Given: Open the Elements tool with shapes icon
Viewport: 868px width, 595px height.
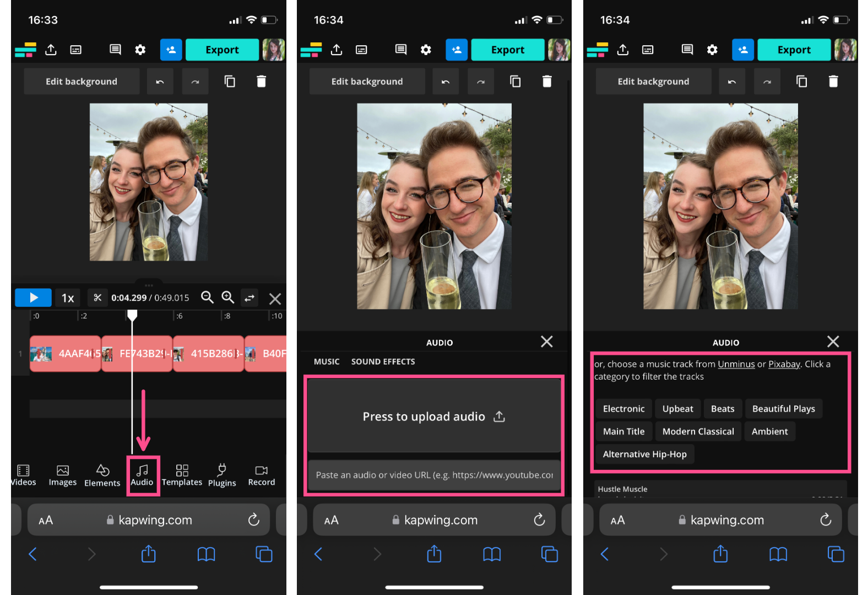Looking at the screenshot, I should pos(102,475).
